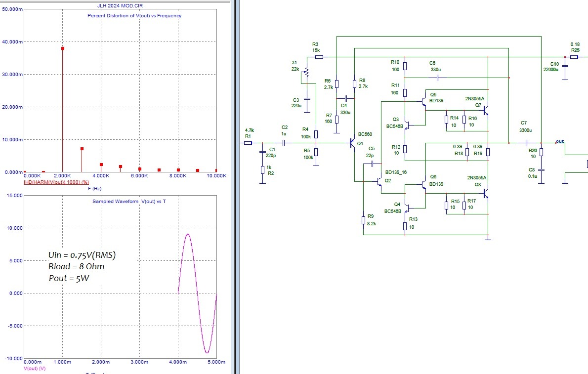Click the C2 1u coupling capacitor symbol
Viewport: 588px width, 374px height.
tap(284, 143)
